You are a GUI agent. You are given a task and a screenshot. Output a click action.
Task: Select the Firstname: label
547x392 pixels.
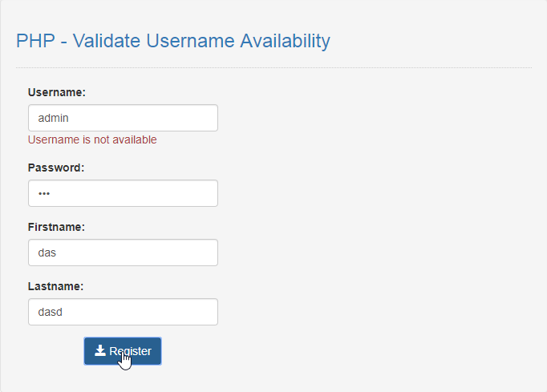point(56,227)
